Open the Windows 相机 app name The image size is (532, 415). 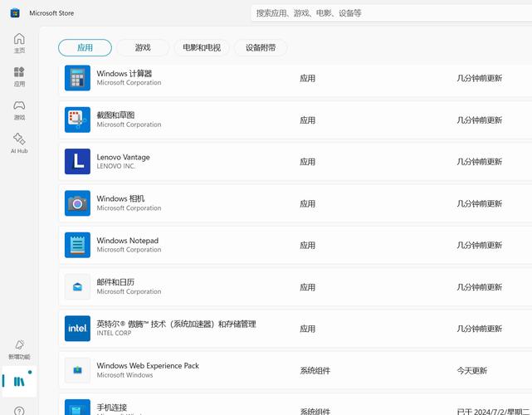coord(120,198)
